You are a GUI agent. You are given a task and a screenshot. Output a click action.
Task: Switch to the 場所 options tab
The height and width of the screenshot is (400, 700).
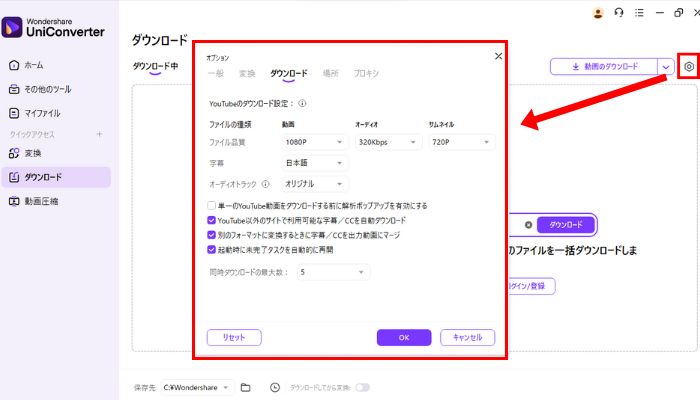click(330, 74)
